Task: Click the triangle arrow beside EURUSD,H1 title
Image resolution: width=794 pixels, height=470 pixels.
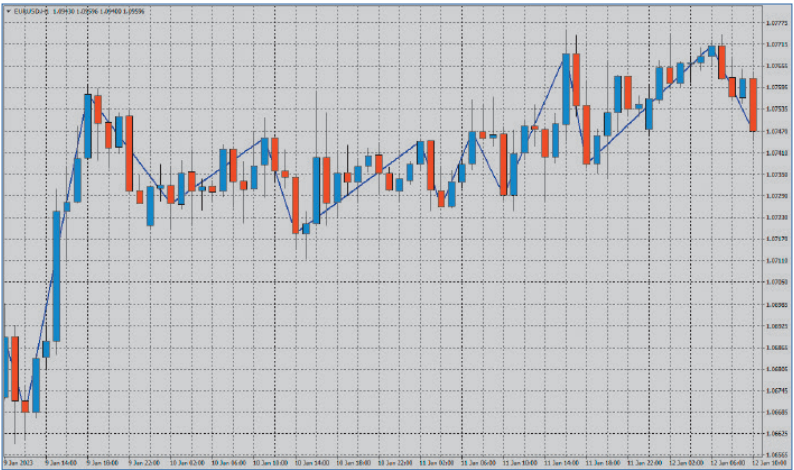Action: (x=9, y=10)
